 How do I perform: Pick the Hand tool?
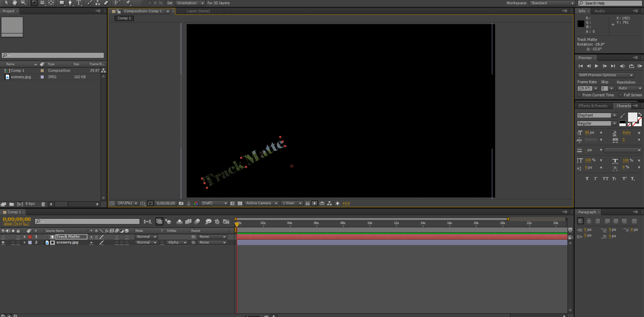(x=15, y=3)
